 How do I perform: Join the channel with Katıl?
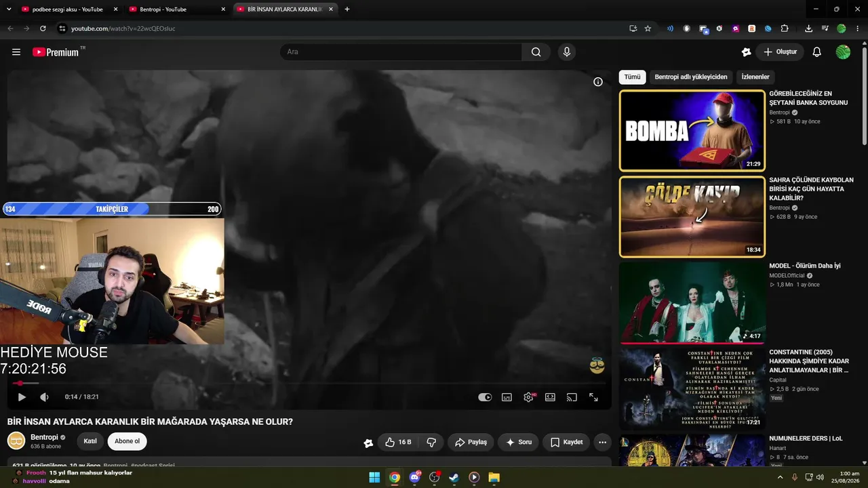90,441
